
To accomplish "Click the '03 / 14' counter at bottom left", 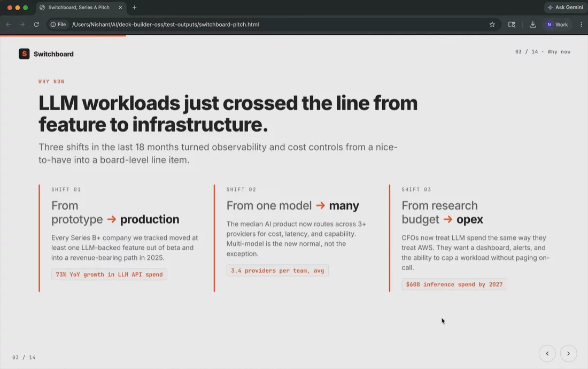I will [x=24, y=357].
